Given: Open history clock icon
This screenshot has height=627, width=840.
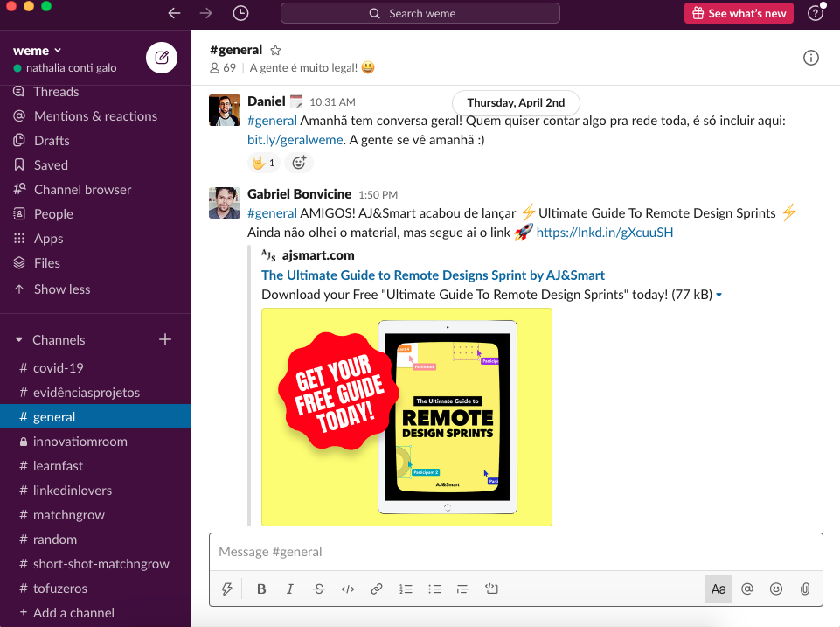Looking at the screenshot, I should coord(240,13).
